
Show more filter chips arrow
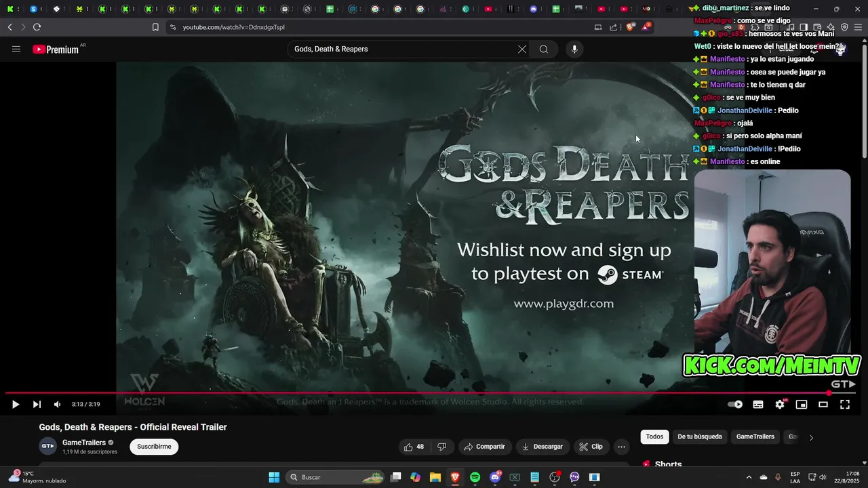click(x=811, y=437)
